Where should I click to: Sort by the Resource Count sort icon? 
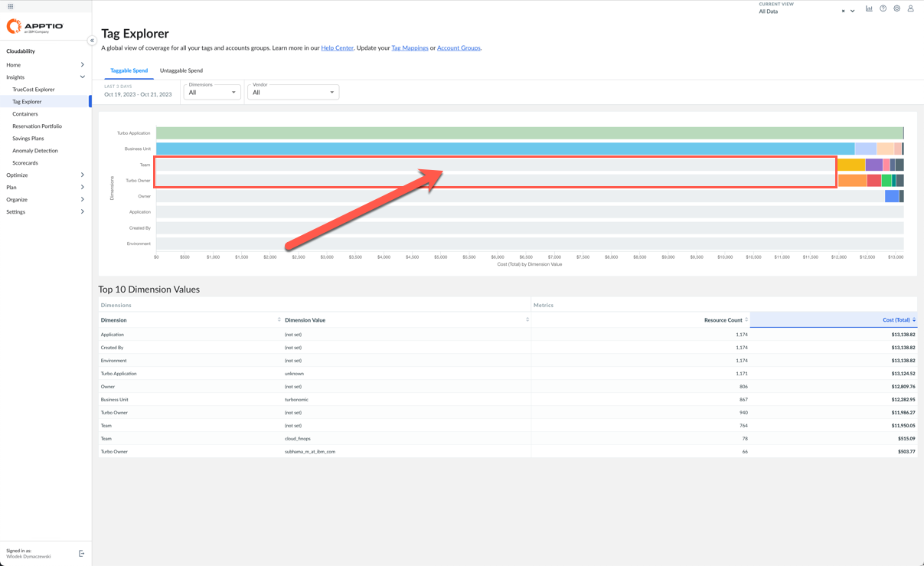(746, 319)
